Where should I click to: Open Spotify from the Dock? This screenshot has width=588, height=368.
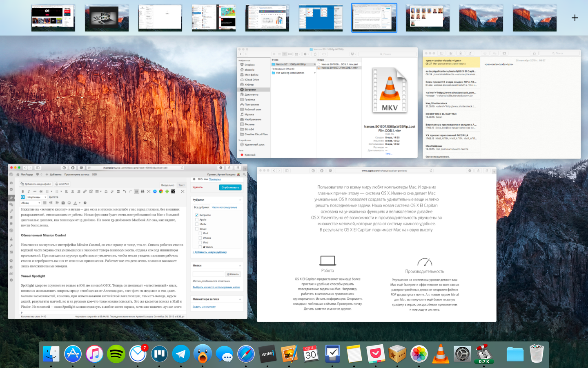pos(116,354)
